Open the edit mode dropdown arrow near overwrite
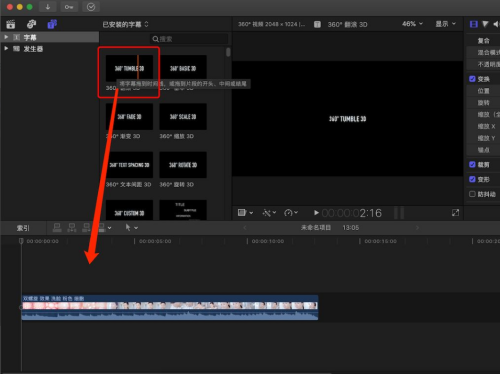The image size is (500, 374). [109, 228]
